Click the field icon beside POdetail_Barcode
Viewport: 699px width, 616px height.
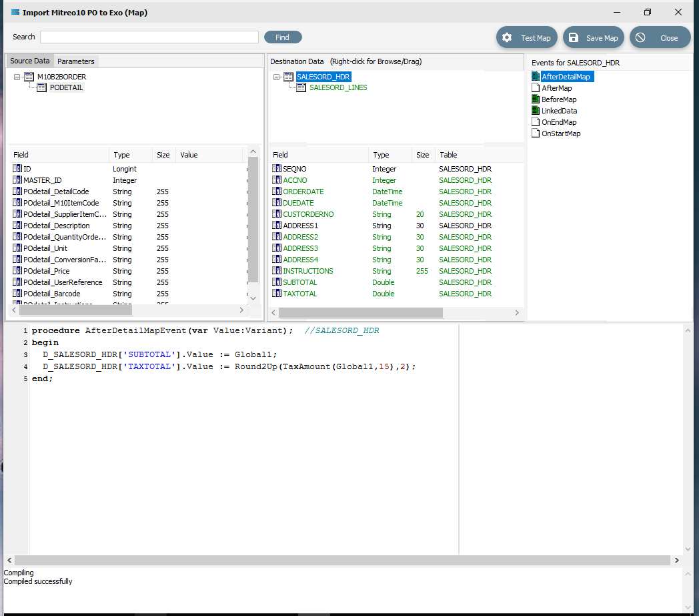(x=17, y=294)
